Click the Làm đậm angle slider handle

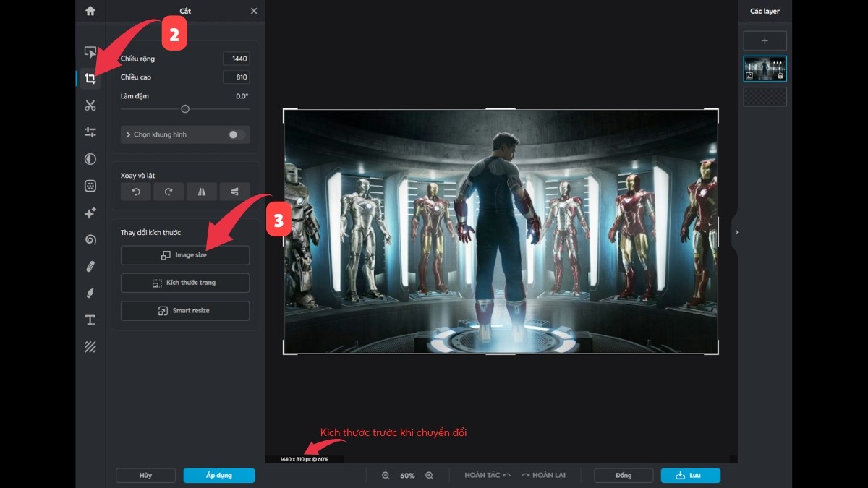[x=185, y=109]
